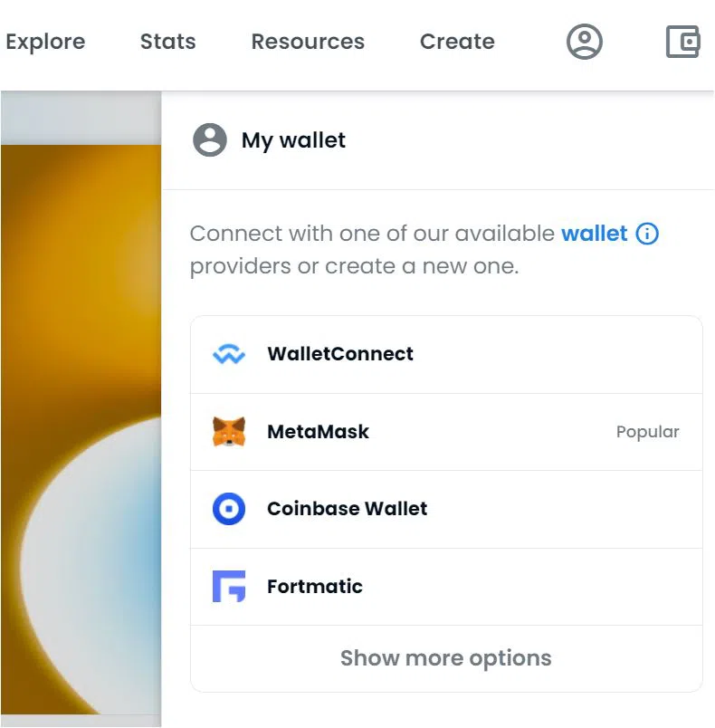
Task: Follow the blue wallet link
Action: point(595,234)
